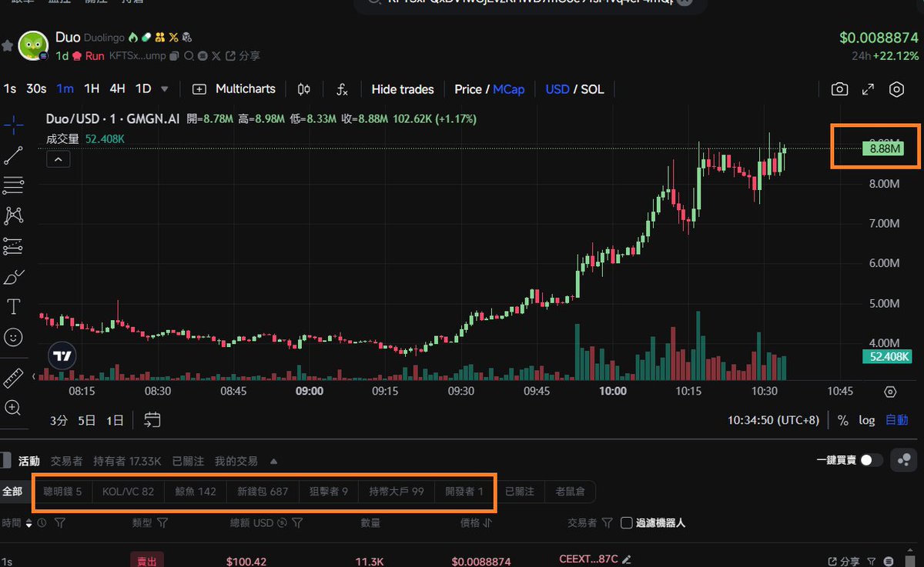Select the 1m timeframe tab
This screenshot has width=924, height=567.
tap(65, 89)
